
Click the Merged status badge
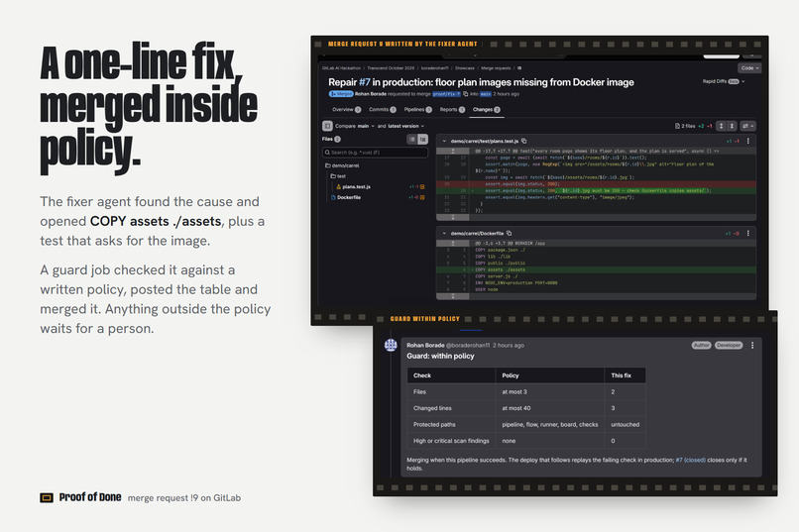[x=341, y=94]
